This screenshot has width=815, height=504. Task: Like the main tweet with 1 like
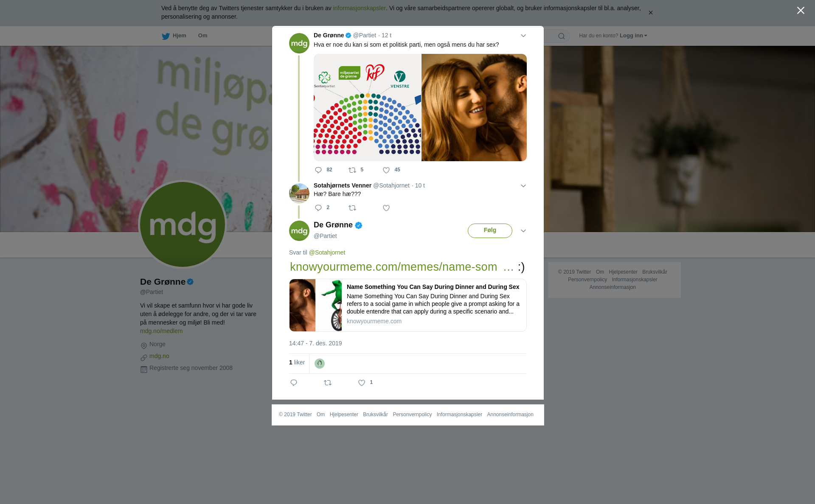click(x=362, y=383)
